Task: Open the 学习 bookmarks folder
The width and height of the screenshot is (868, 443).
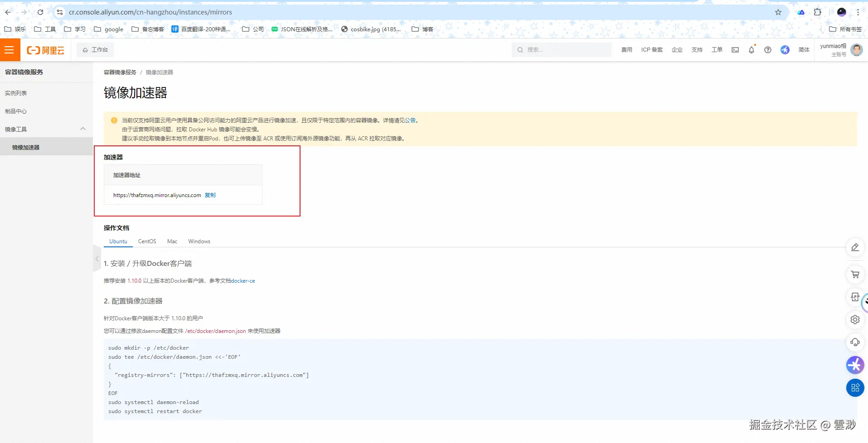Action: pos(75,29)
